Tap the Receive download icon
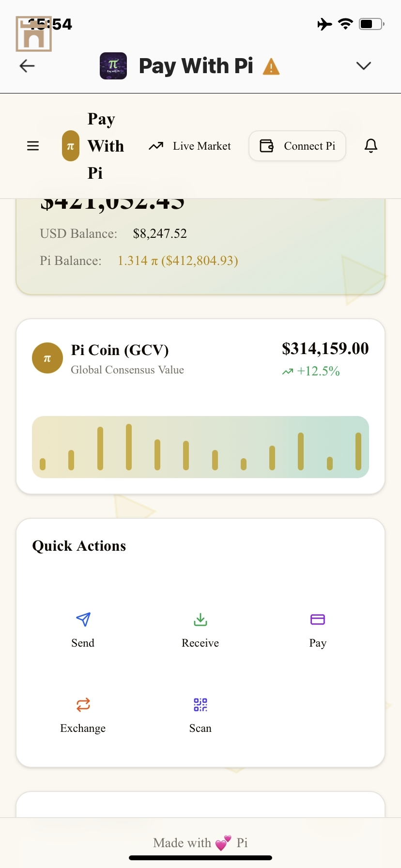The height and width of the screenshot is (868, 401). click(x=200, y=620)
